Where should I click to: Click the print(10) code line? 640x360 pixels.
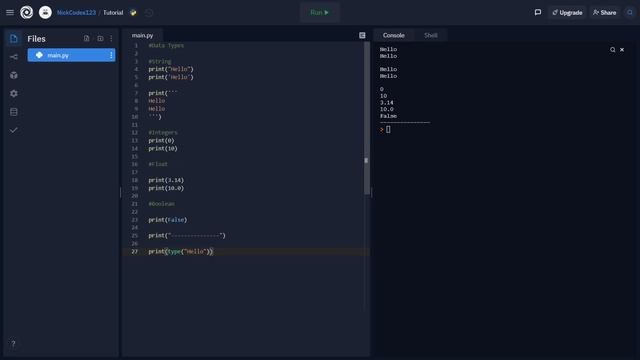point(163,149)
